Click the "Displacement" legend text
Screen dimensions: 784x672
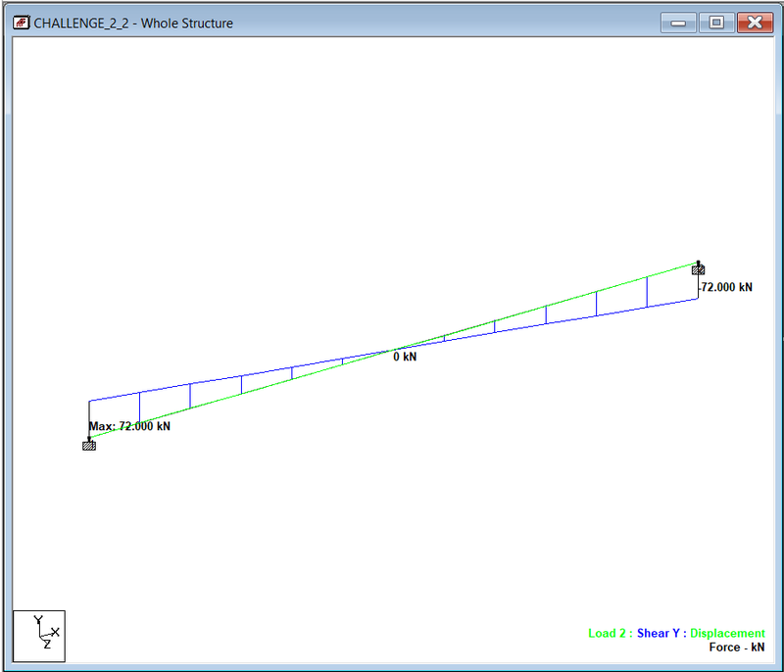point(727,633)
